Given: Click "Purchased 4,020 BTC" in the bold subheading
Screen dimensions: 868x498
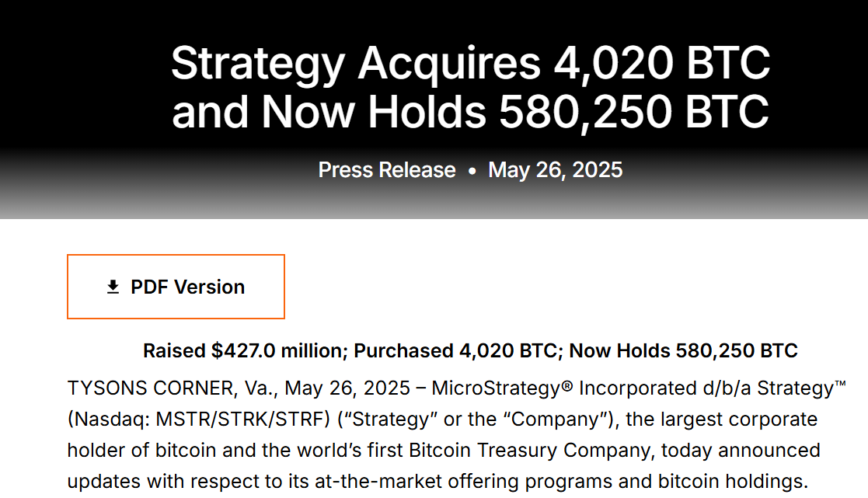Looking at the screenshot, I should click(455, 351).
